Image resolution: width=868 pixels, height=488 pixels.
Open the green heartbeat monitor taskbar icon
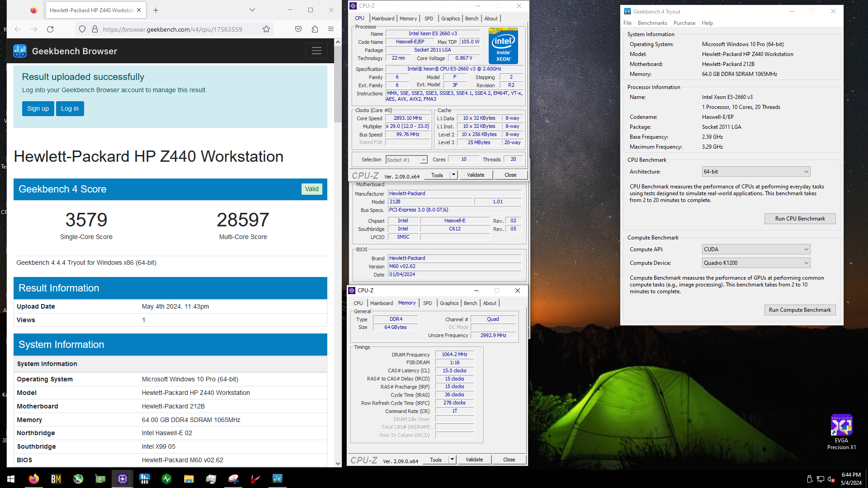(167, 479)
